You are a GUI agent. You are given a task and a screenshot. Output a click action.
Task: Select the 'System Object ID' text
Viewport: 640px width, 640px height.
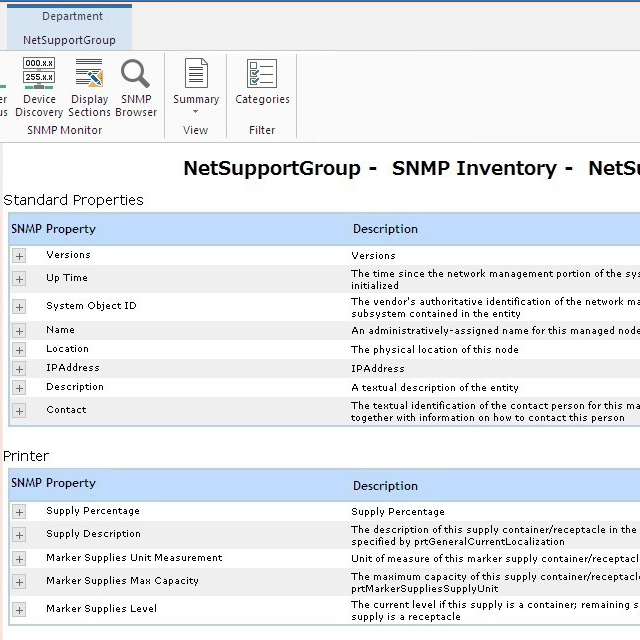click(91, 306)
